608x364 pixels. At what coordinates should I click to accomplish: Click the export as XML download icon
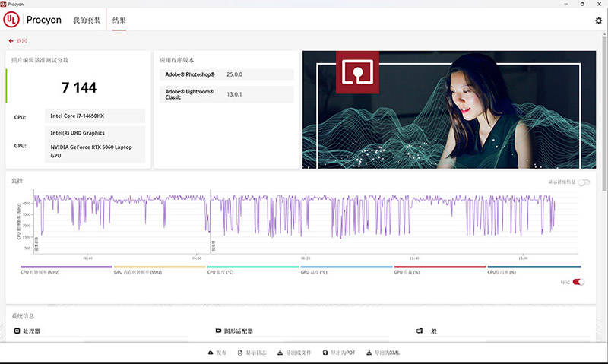(369, 353)
